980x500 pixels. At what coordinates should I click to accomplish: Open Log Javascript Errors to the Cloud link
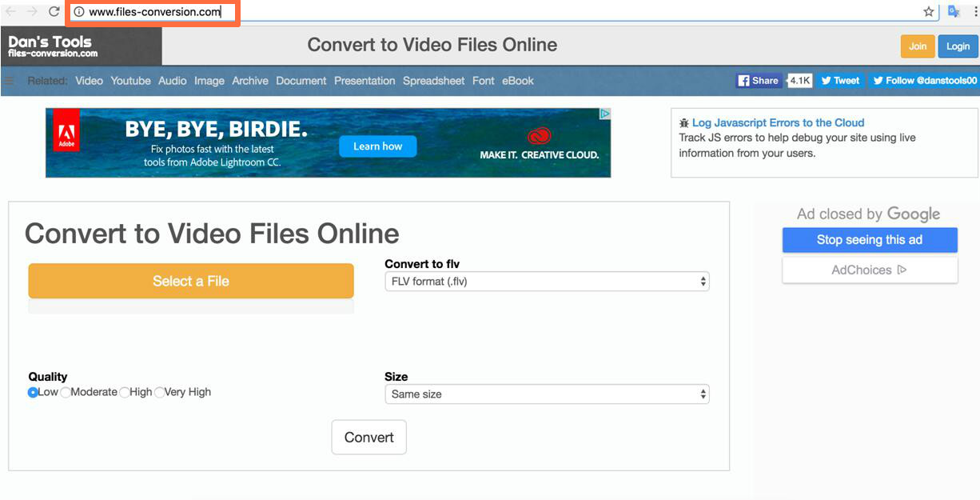778,123
